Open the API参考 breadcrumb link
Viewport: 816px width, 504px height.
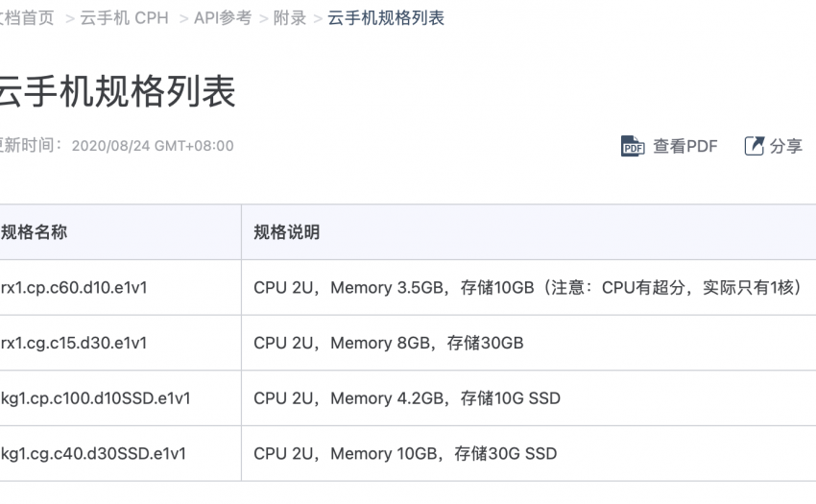[222, 18]
